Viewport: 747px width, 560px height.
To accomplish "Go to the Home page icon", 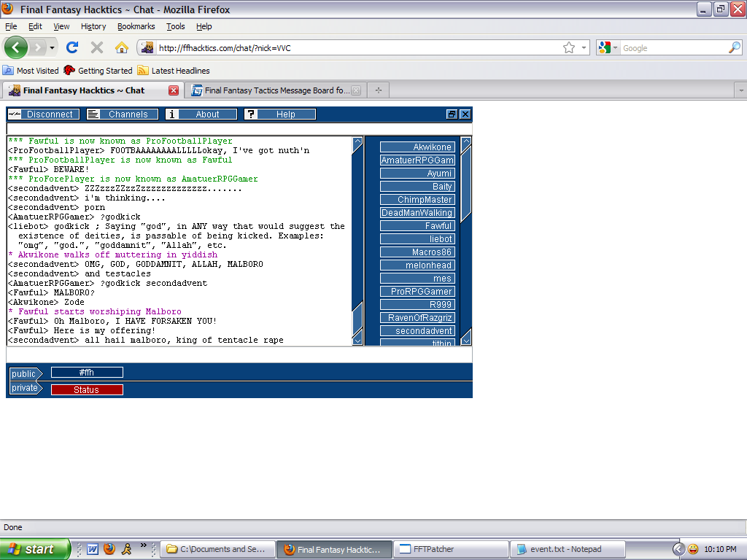I will (122, 47).
